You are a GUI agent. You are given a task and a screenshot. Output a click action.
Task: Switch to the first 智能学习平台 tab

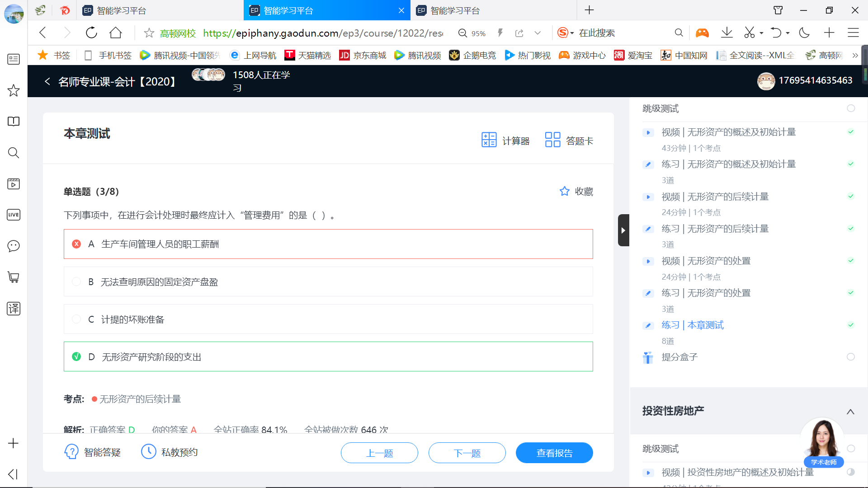121,10
